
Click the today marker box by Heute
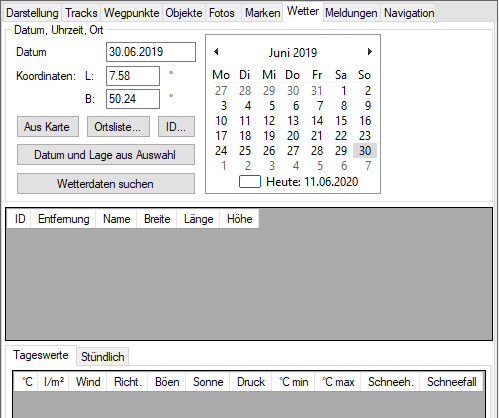[250, 182]
